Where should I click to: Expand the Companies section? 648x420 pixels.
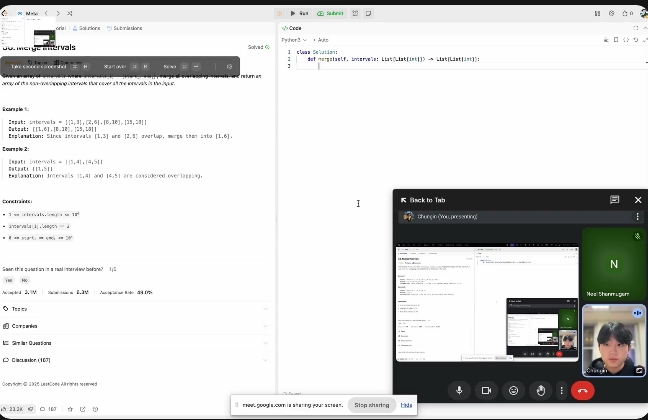click(x=135, y=326)
